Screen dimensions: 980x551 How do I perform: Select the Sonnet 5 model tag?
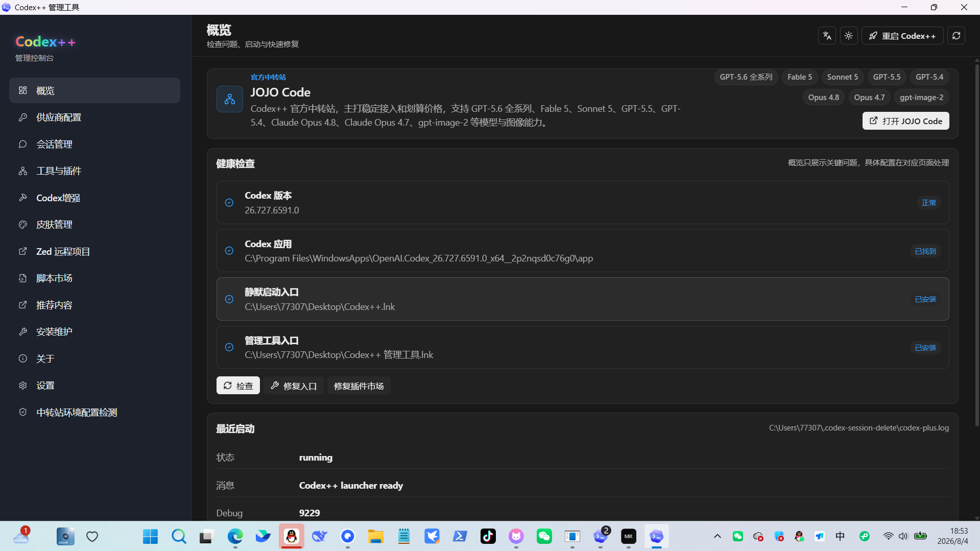pos(843,77)
